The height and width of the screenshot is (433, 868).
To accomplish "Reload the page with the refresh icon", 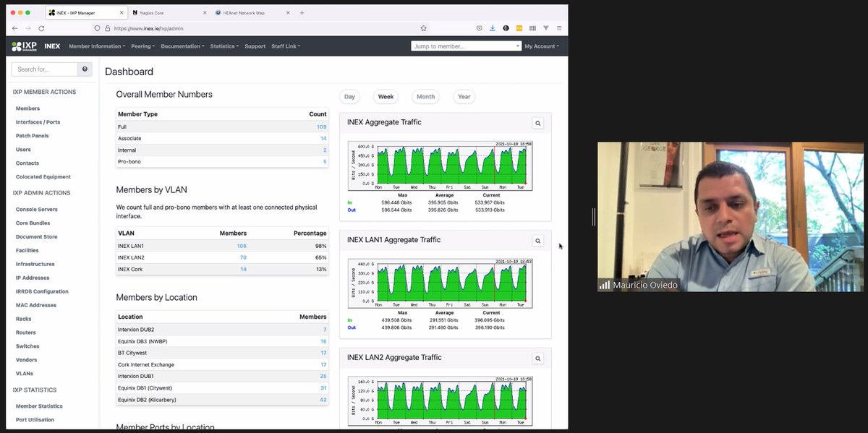I will [x=41, y=28].
